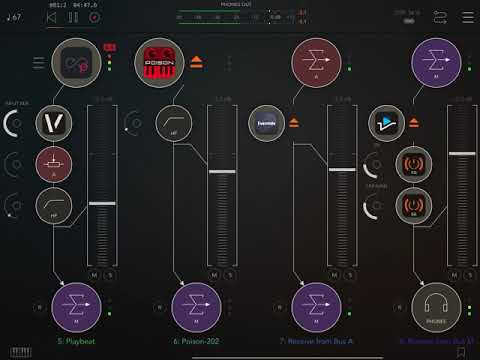The height and width of the screenshot is (360, 480).
Task: Mute the Receive from Bus A channel
Action: (x=334, y=275)
